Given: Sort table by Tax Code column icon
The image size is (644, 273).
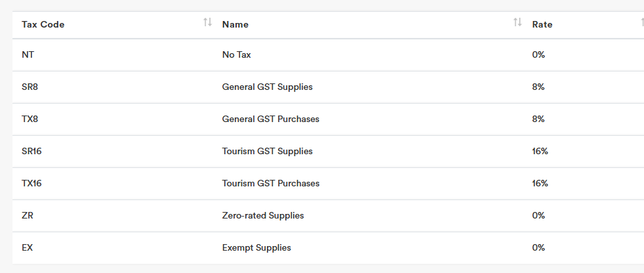Looking at the screenshot, I should pos(207,23).
